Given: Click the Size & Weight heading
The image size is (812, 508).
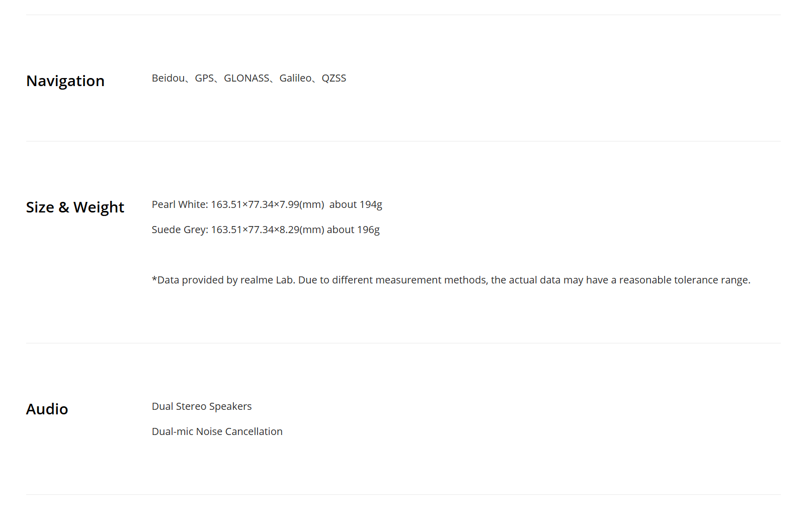Looking at the screenshot, I should click(75, 207).
